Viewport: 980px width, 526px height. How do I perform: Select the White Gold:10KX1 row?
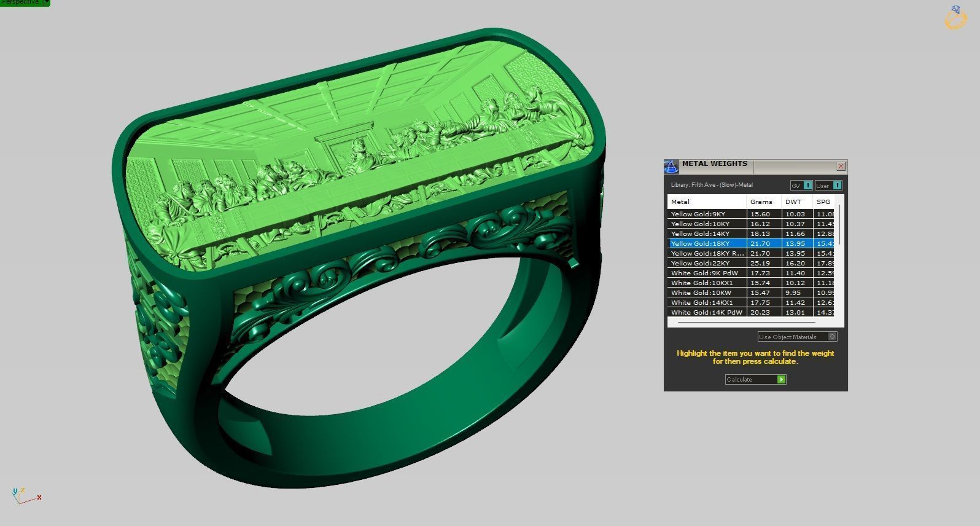click(x=752, y=283)
